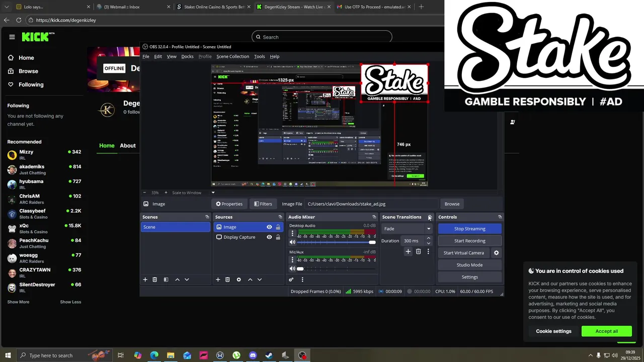Open preview scaling dropdown arrow
The image size is (644, 362).
(x=213, y=193)
